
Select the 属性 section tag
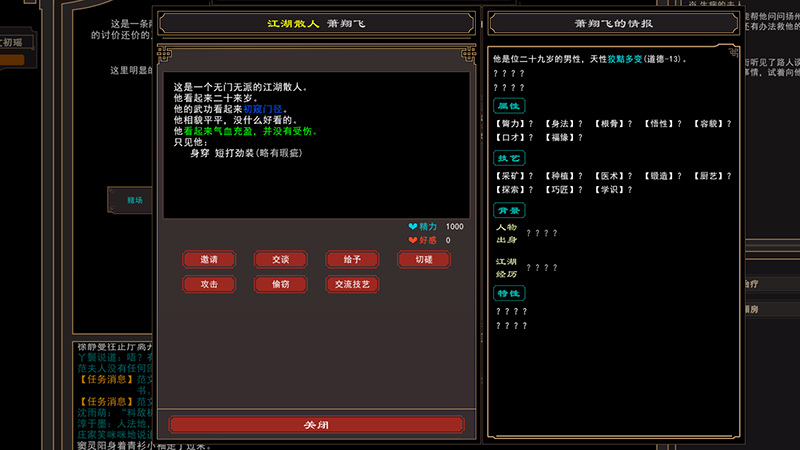[509, 106]
